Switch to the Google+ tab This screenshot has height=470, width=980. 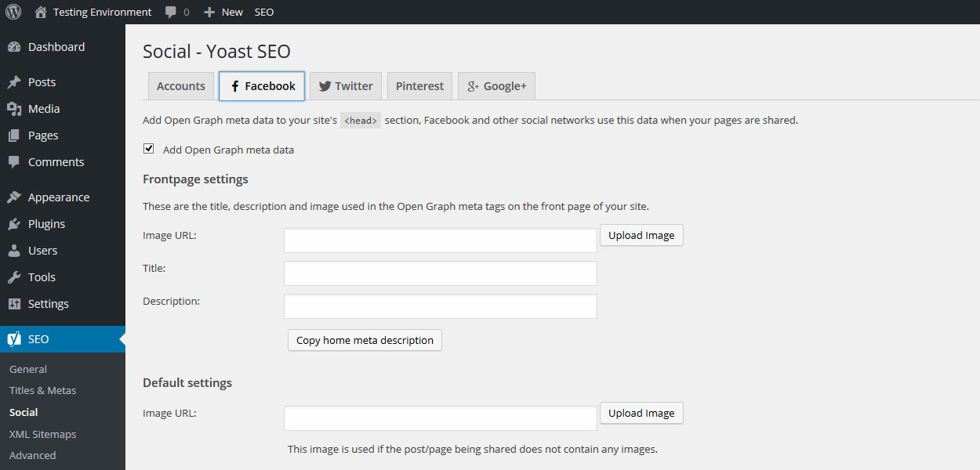(496, 86)
